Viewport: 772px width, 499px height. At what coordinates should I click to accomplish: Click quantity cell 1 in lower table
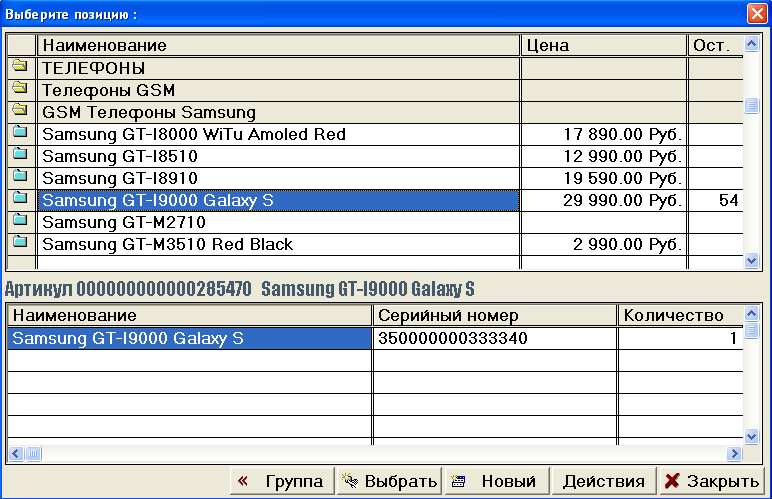680,338
